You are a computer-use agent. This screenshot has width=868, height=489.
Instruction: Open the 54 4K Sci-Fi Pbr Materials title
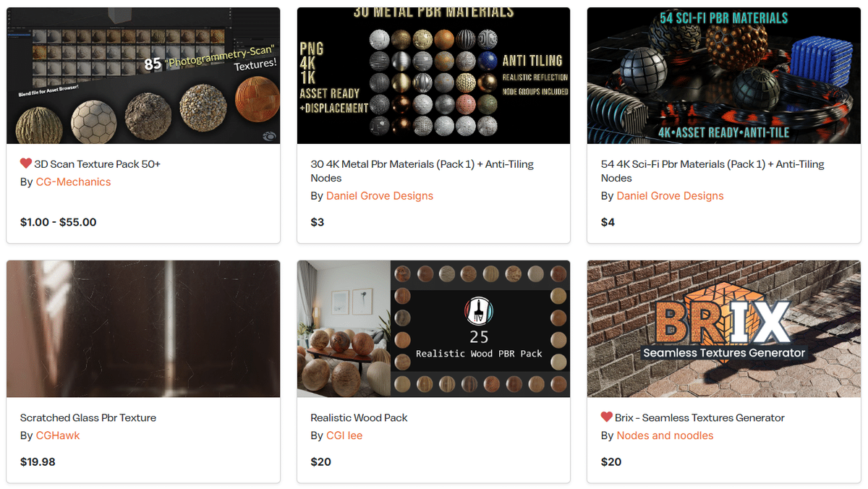point(712,171)
